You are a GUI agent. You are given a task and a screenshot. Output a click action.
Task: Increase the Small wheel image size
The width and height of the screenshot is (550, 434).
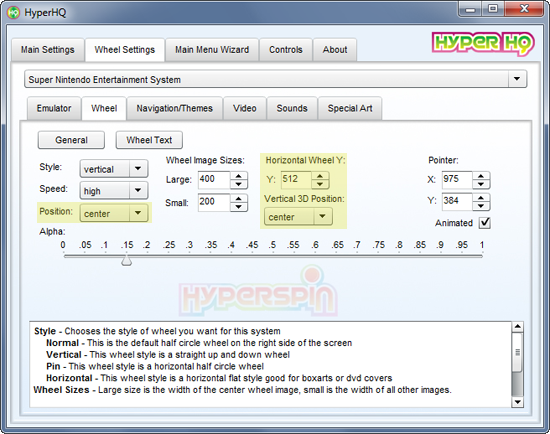(239, 198)
